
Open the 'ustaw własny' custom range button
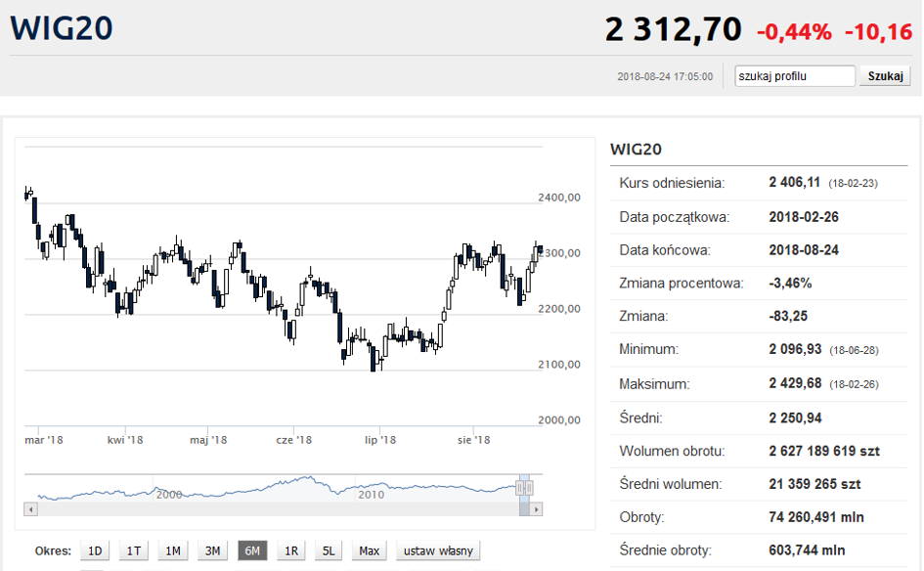point(438,551)
